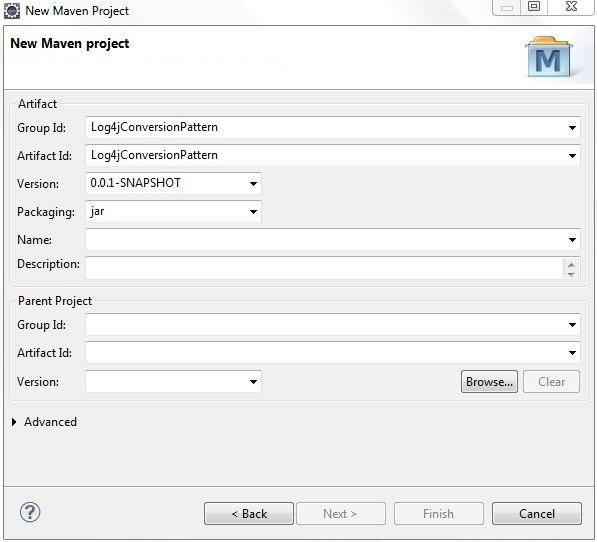Maximize the New Maven Project dialog
The image size is (597, 542).
534,6
